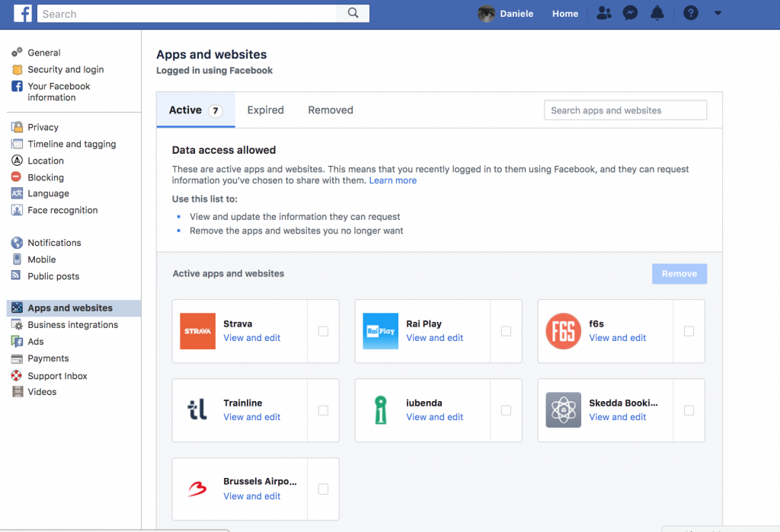Click the Public posts feed icon
Image resolution: width=780 pixels, height=532 pixels.
pyautogui.click(x=16, y=275)
